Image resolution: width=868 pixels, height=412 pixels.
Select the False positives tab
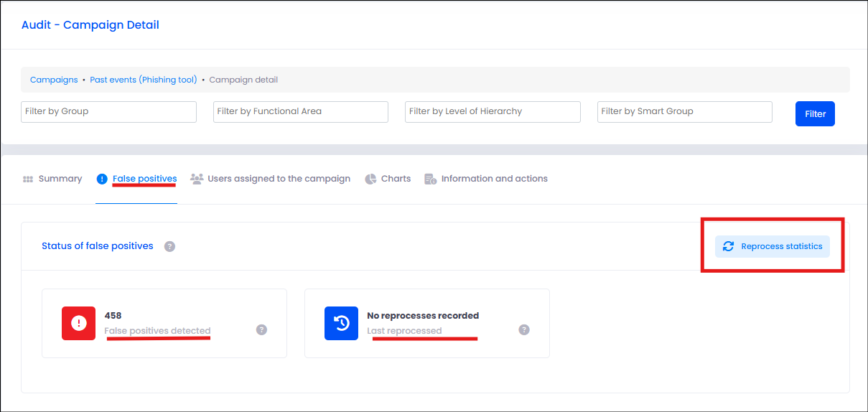click(x=136, y=179)
